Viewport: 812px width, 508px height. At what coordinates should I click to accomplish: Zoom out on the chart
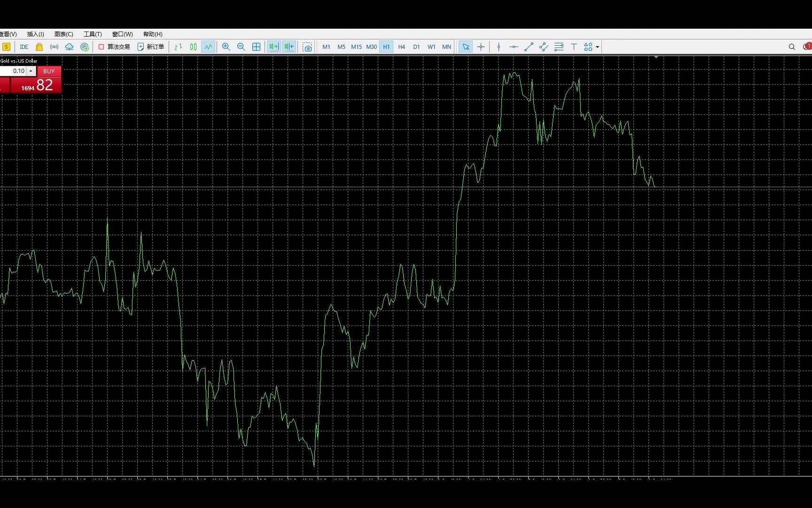[241, 47]
